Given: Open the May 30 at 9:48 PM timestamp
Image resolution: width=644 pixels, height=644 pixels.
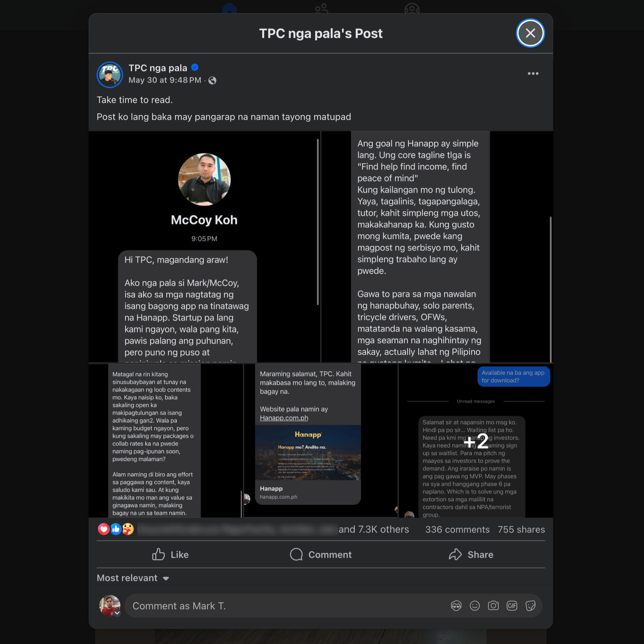Looking at the screenshot, I should (165, 80).
